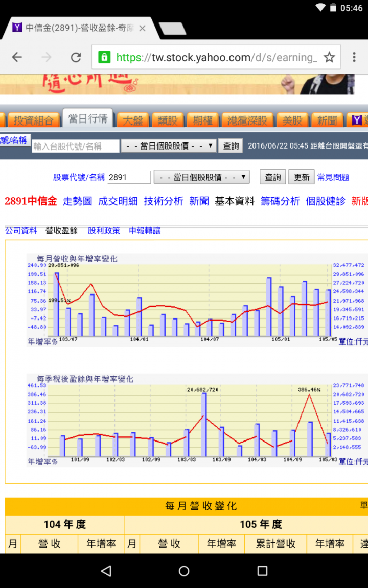The width and height of the screenshot is (368, 588).
Task: Open the 新聞 tab in navigation bar
Action: point(327,120)
